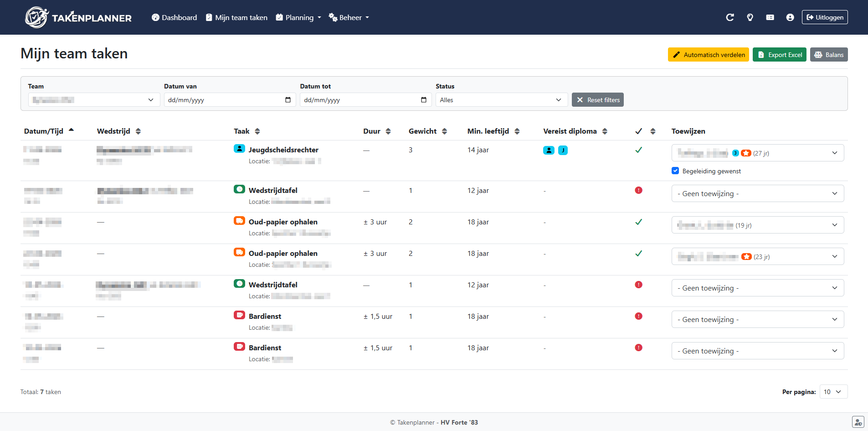The width and height of the screenshot is (868, 431).
Task: Expand assignment dropdown for first Bardienst
Action: coord(757,319)
